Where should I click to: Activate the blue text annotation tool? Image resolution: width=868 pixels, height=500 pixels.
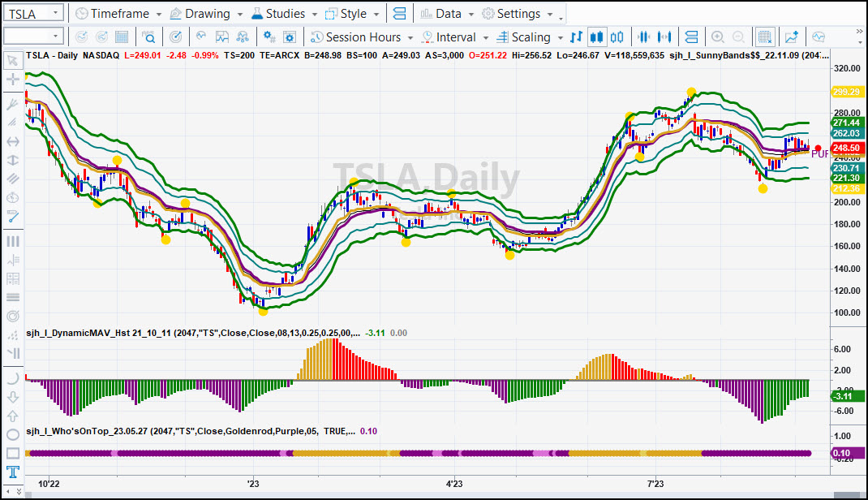(x=12, y=472)
